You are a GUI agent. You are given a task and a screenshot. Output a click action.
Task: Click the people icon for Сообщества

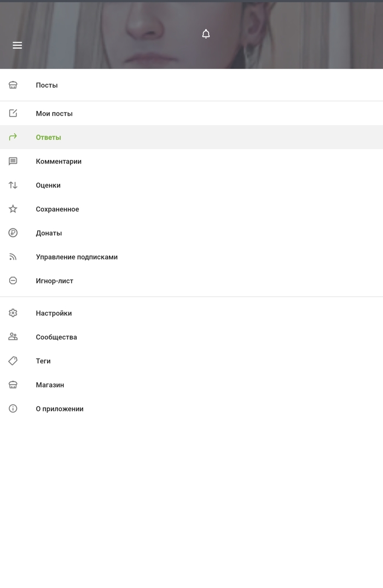(13, 337)
